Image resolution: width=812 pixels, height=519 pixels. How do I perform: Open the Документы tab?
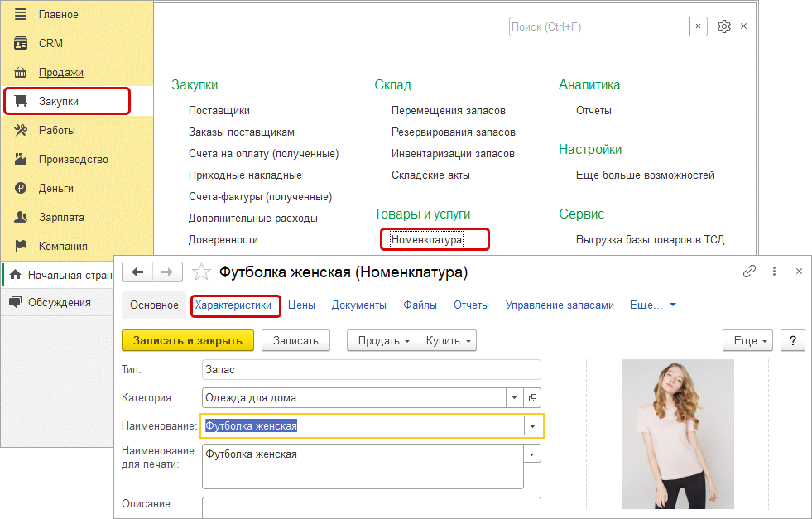click(x=359, y=305)
